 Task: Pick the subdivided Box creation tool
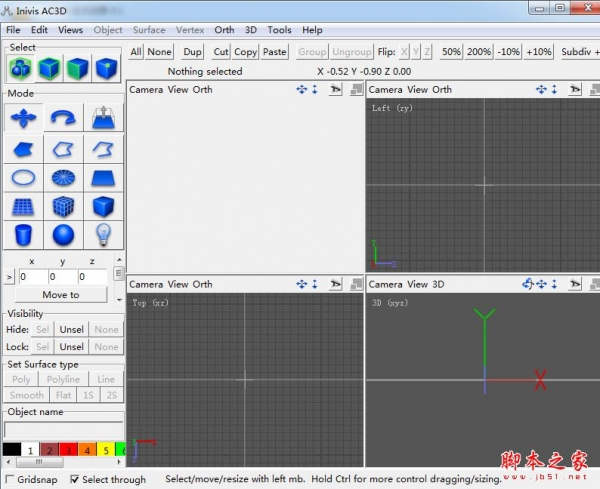pyautogui.click(x=64, y=207)
